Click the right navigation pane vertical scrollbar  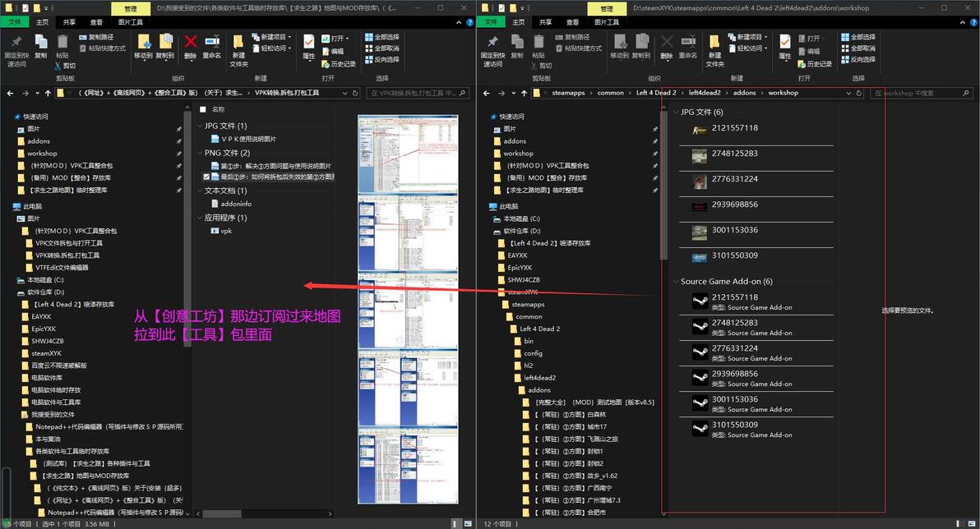coord(664,186)
